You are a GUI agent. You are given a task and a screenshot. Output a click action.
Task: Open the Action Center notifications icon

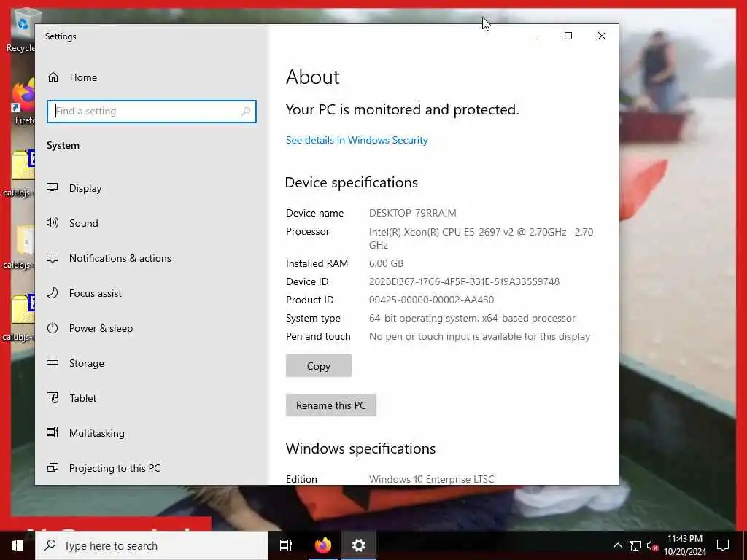(x=723, y=545)
